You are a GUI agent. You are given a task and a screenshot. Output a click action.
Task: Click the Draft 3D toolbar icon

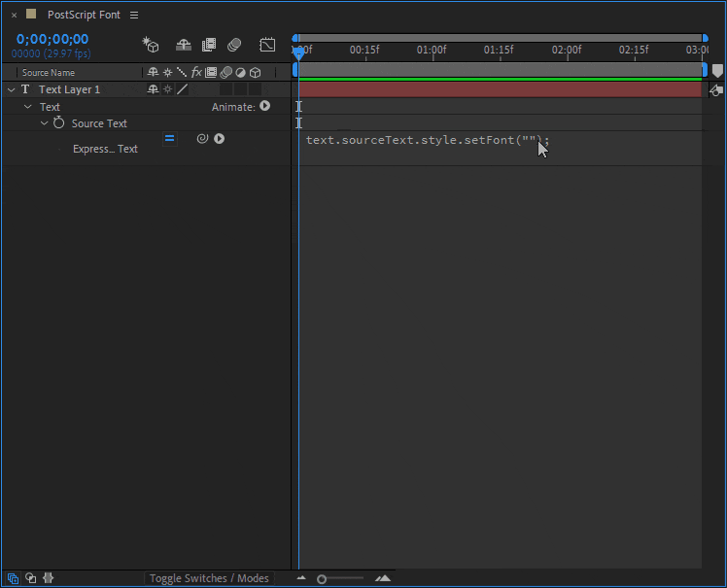(x=151, y=45)
